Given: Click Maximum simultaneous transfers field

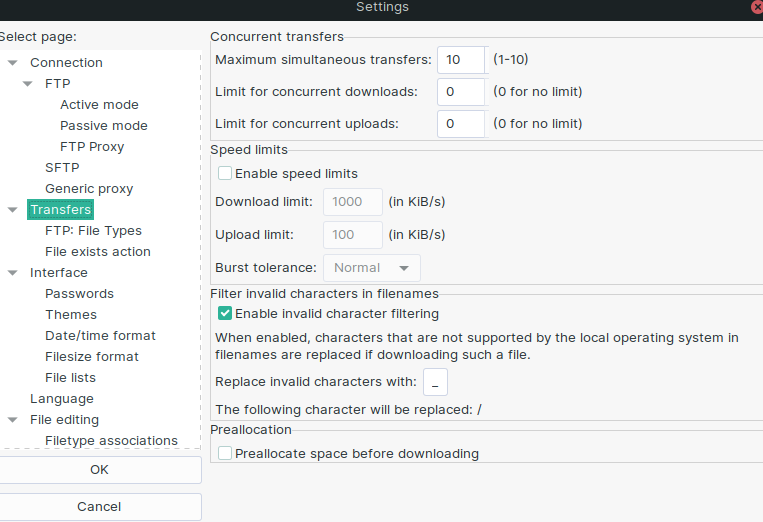Looking at the screenshot, I should pos(460,60).
